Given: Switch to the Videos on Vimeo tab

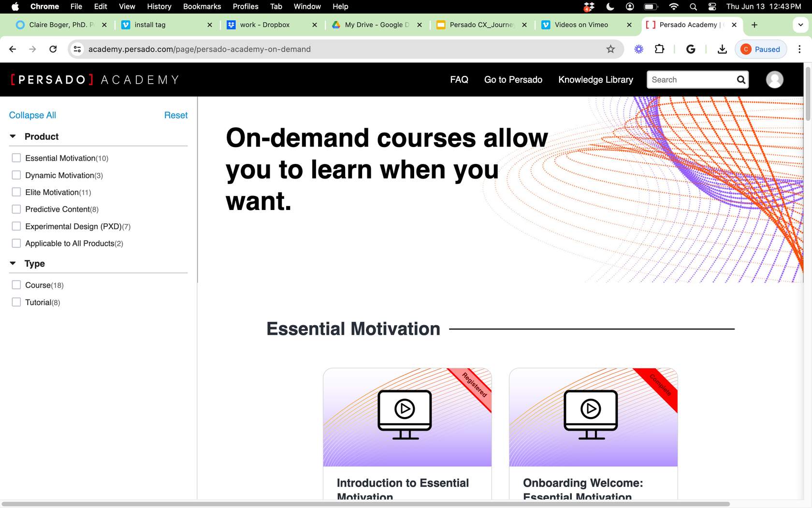Looking at the screenshot, I should [581, 25].
